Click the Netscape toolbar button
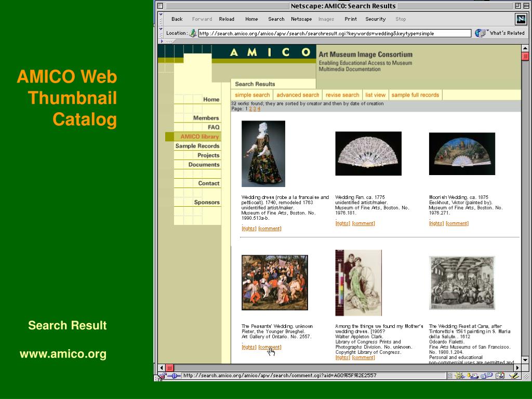Screen dimensions: 532x399 (301, 19)
